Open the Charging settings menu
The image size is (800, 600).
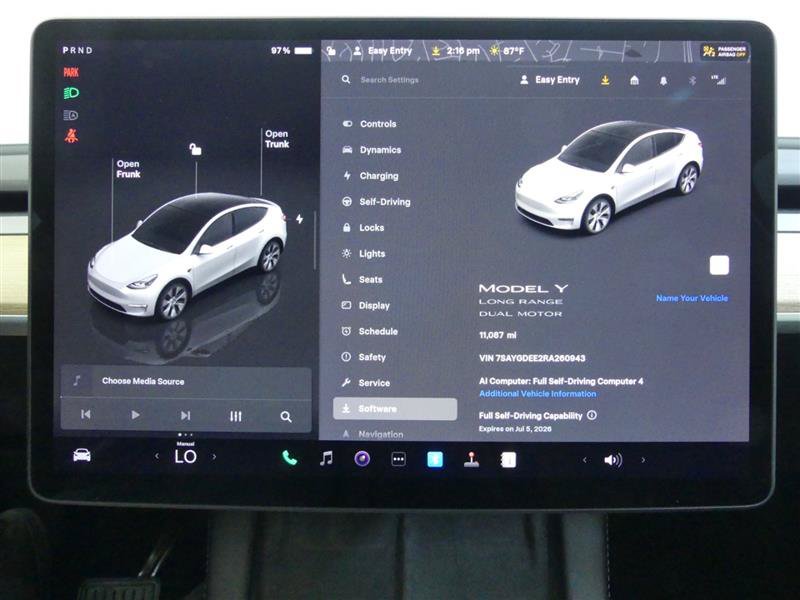click(x=370, y=176)
